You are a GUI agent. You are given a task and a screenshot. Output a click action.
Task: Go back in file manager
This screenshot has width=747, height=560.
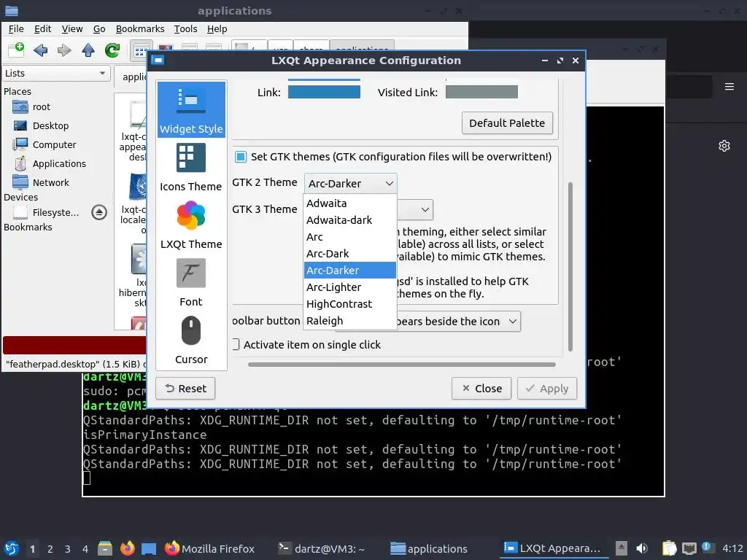[41, 50]
